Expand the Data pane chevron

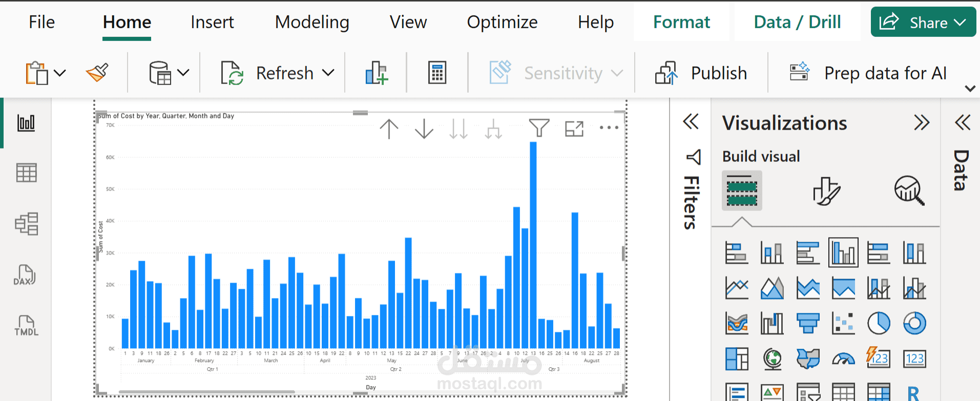click(x=963, y=123)
